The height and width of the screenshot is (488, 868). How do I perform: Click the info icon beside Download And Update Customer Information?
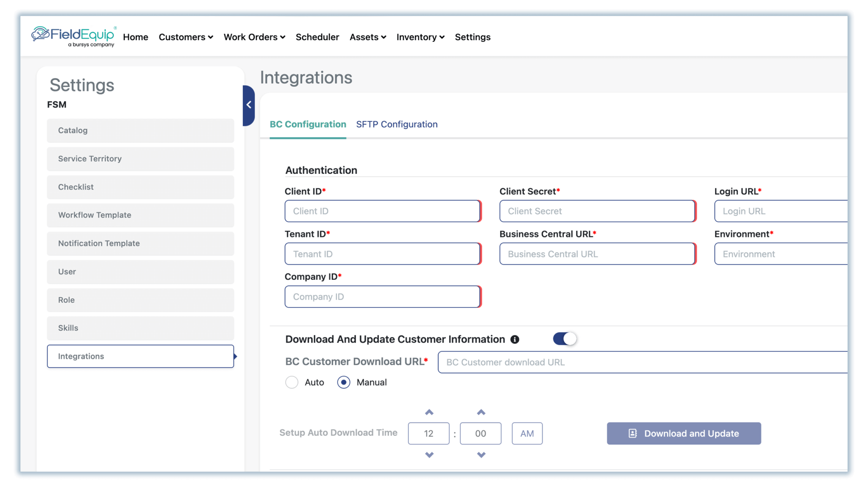pyautogui.click(x=515, y=339)
